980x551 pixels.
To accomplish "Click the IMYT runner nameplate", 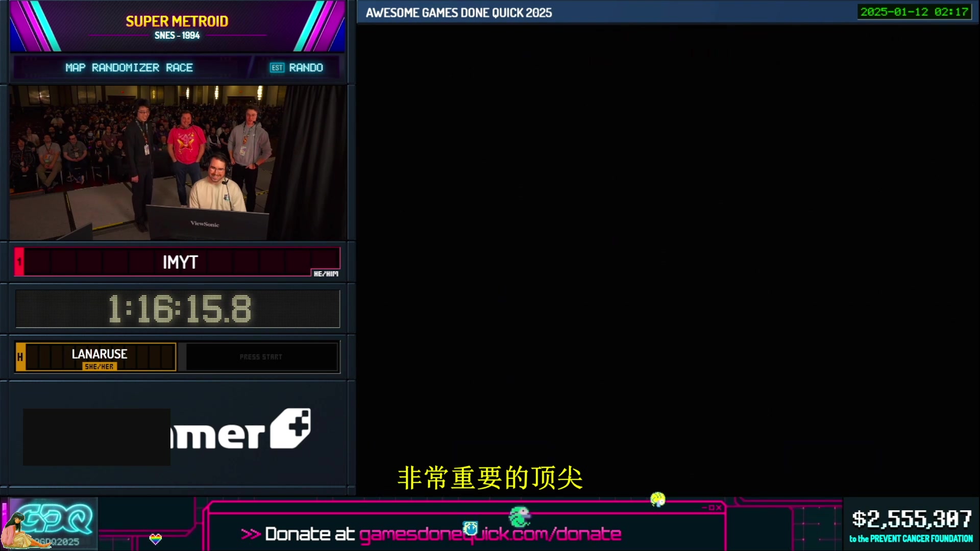I will coord(177,262).
